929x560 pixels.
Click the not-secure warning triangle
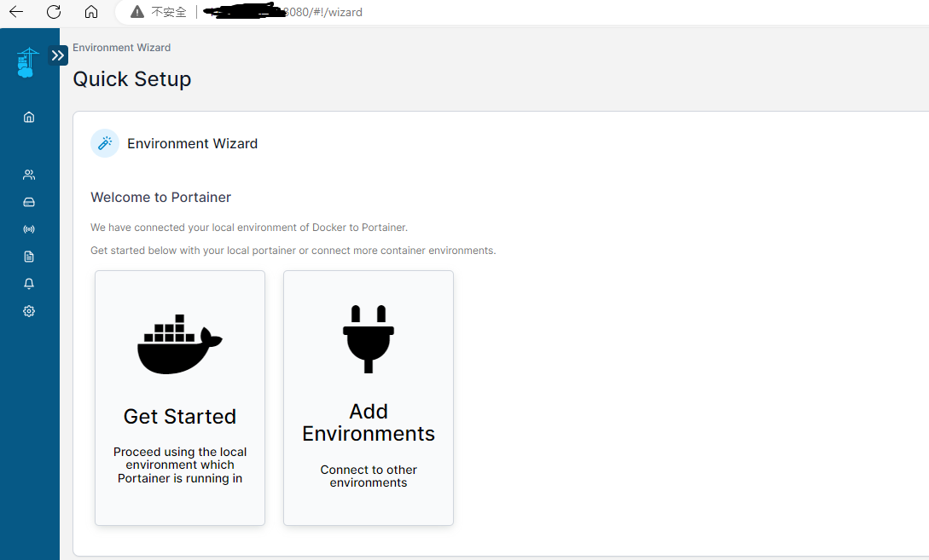tap(137, 12)
